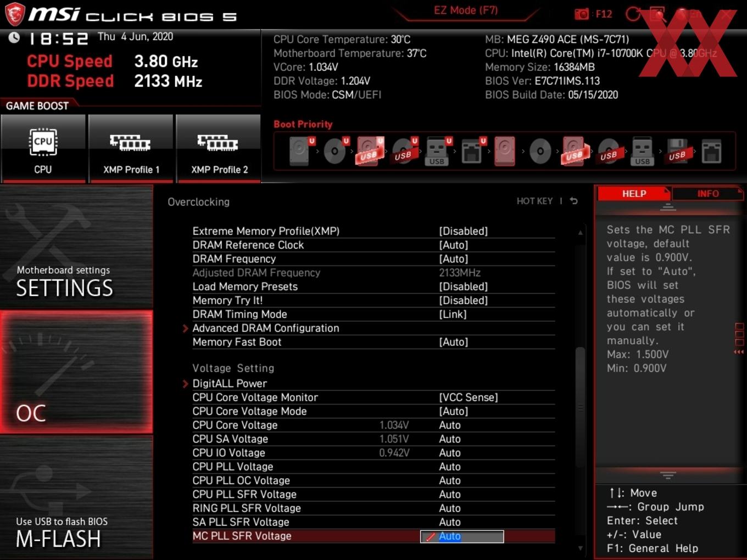Select the UEFI network boot icon
This screenshot has width=747, height=560.
[472, 151]
